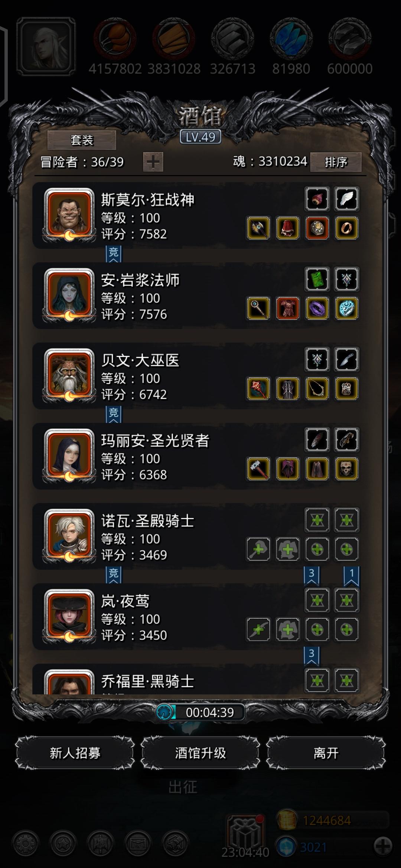Image resolution: width=401 pixels, height=868 pixels.
Task: Open the 套装 set tab
Action: (82, 140)
